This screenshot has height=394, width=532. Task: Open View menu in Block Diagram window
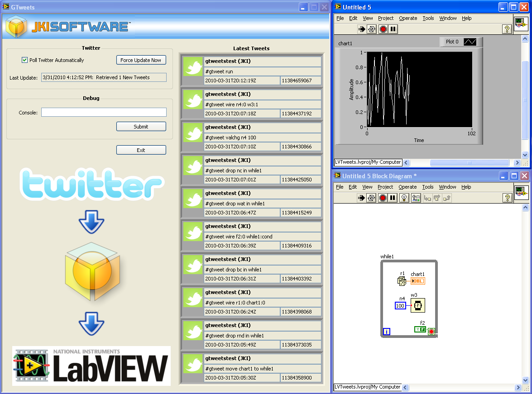(x=368, y=187)
